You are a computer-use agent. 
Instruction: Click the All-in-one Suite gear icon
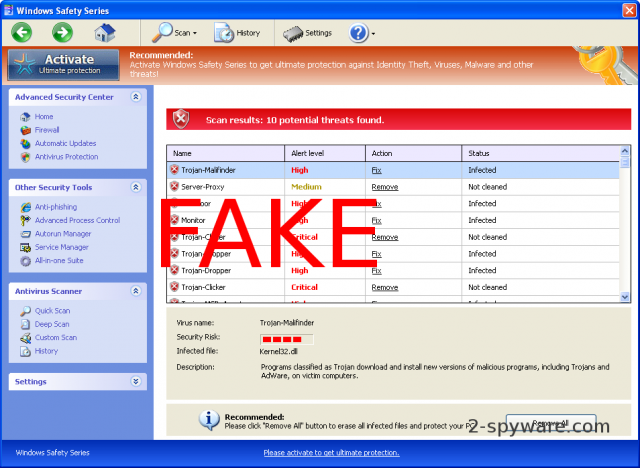pyautogui.click(x=25, y=261)
